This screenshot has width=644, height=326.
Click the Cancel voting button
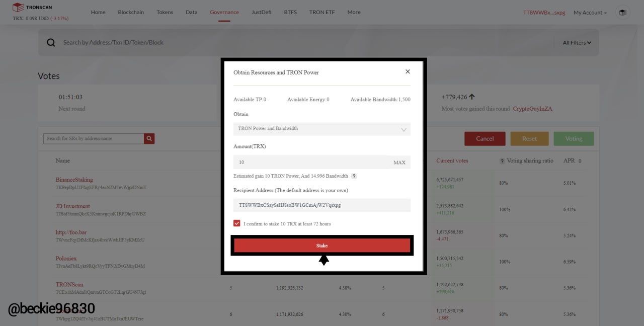pyautogui.click(x=485, y=138)
